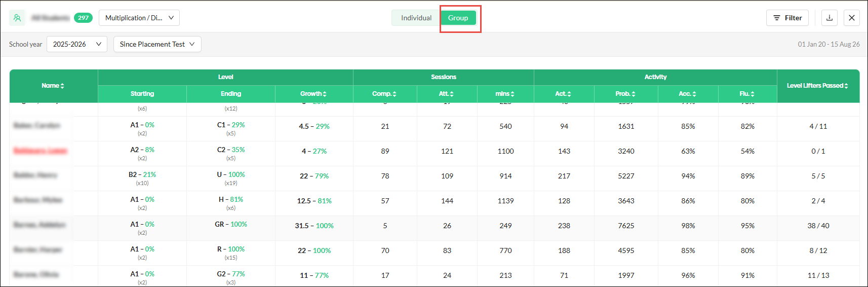Open the Multiplication / Division dropdown
The height and width of the screenshot is (287, 868).
139,18
